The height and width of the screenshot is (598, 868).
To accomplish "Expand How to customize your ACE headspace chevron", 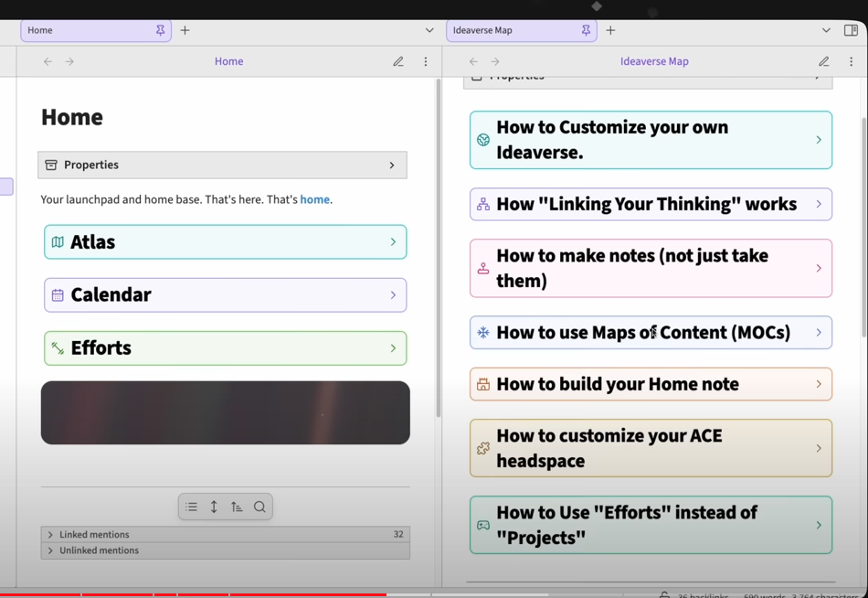I will pyautogui.click(x=819, y=448).
